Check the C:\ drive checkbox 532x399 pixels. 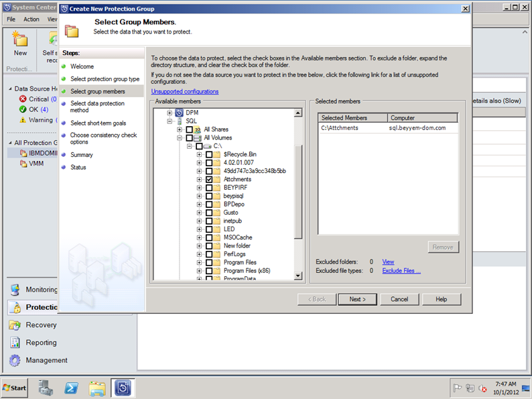(199, 146)
